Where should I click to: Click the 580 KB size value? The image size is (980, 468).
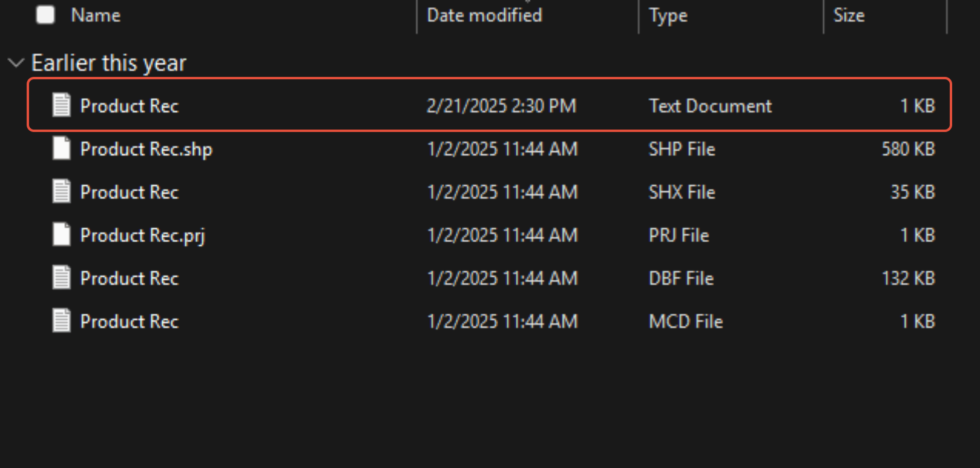click(908, 149)
